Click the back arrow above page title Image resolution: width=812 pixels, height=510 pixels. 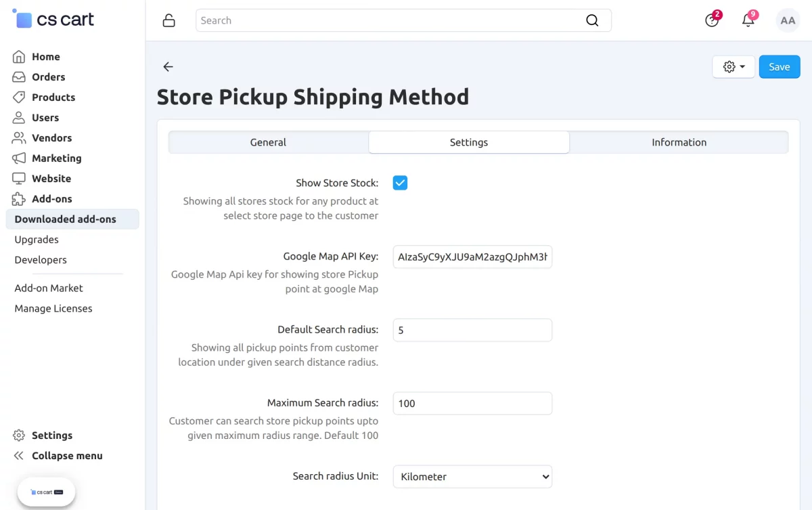click(168, 66)
